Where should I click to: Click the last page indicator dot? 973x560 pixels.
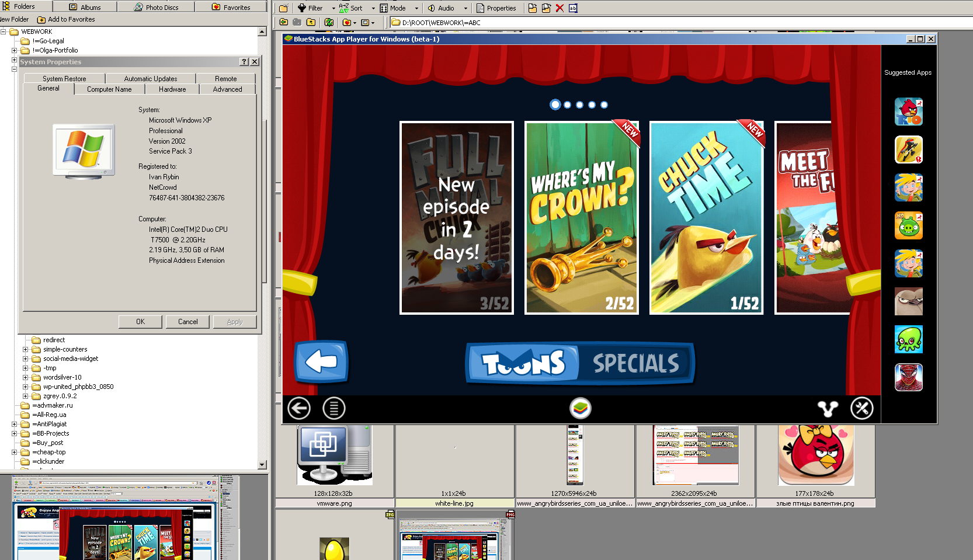[604, 105]
